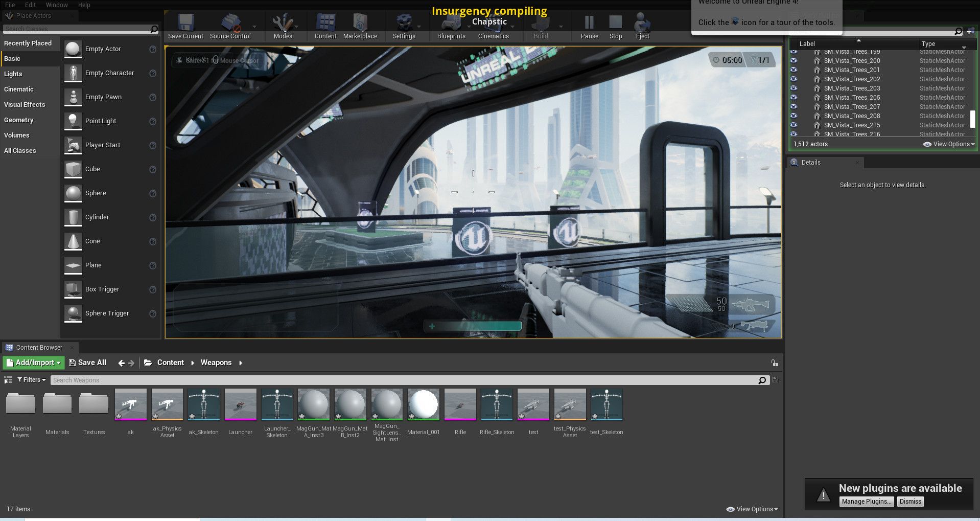Open the File menu

[x=10, y=5]
